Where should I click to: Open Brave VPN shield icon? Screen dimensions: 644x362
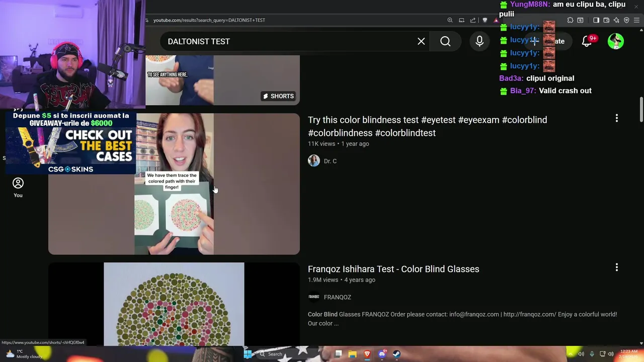coord(626,20)
